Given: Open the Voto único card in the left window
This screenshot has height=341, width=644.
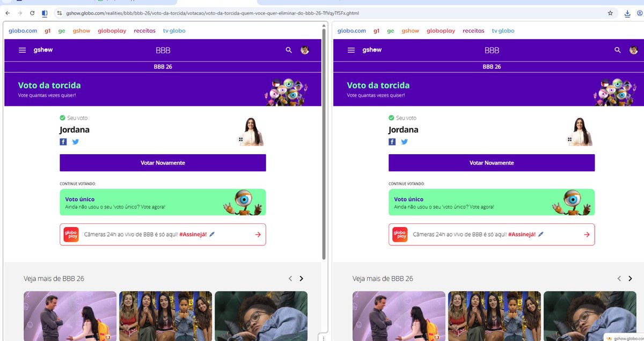Looking at the screenshot, I should [x=163, y=202].
